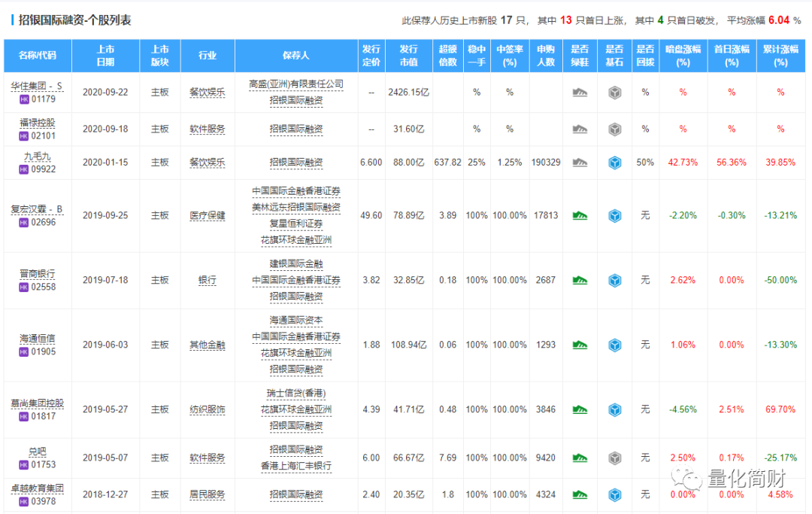Click the 名称/代码 column header
Screen dimensions: 812x514
(38, 56)
